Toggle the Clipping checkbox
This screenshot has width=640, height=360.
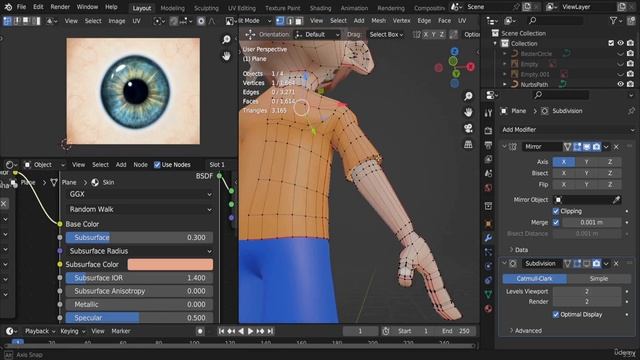coord(556,211)
